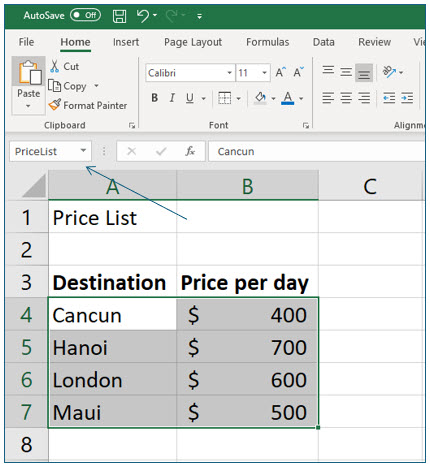
Task: Toggle the AutoSave switch
Action: pyautogui.click(x=85, y=15)
